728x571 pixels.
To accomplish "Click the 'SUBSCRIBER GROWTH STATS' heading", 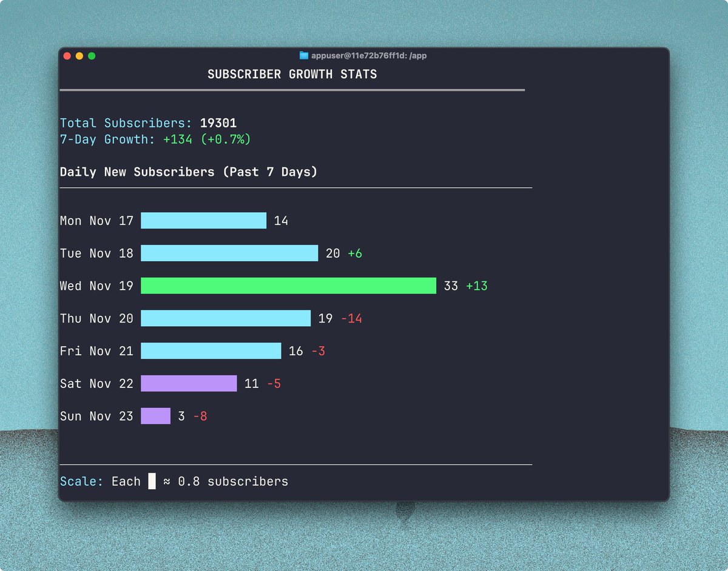I will point(292,74).
